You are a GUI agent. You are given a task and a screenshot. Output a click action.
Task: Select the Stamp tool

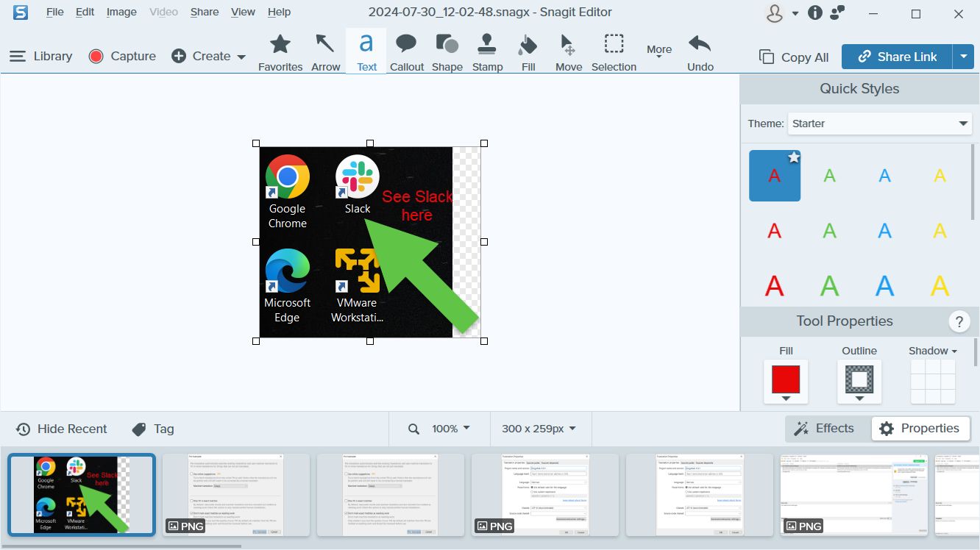[487, 52]
